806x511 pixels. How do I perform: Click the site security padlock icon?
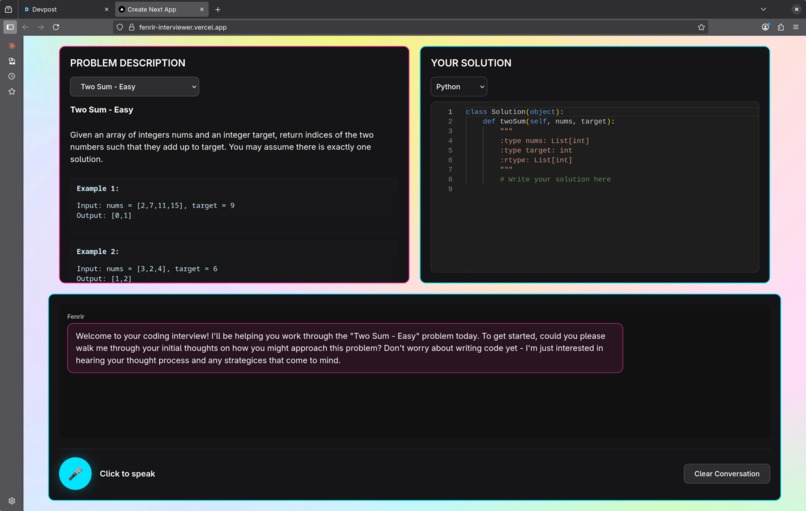[132, 27]
